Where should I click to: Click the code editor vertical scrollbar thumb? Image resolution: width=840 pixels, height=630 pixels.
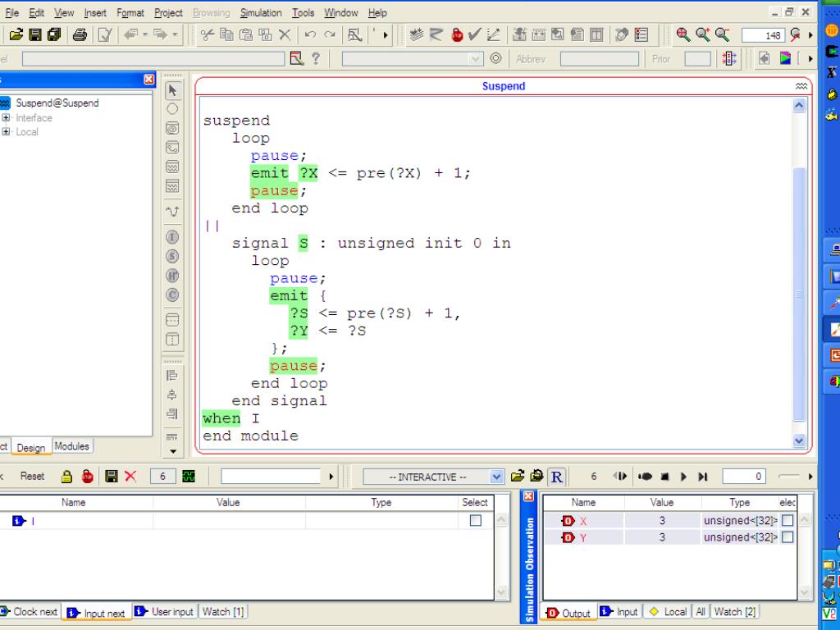(799, 294)
